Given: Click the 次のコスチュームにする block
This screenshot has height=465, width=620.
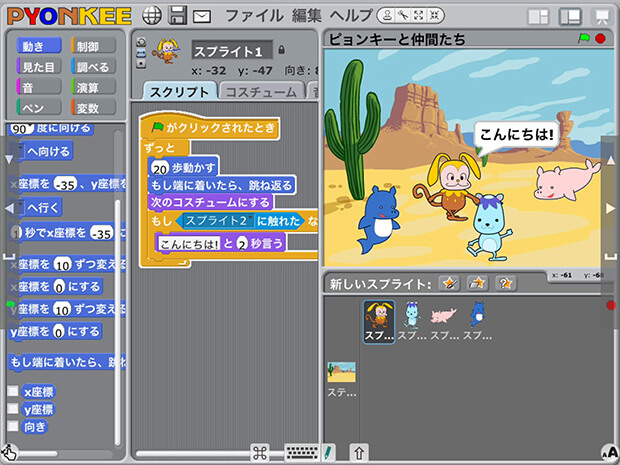Looking at the screenshot, I should [210, 202].
